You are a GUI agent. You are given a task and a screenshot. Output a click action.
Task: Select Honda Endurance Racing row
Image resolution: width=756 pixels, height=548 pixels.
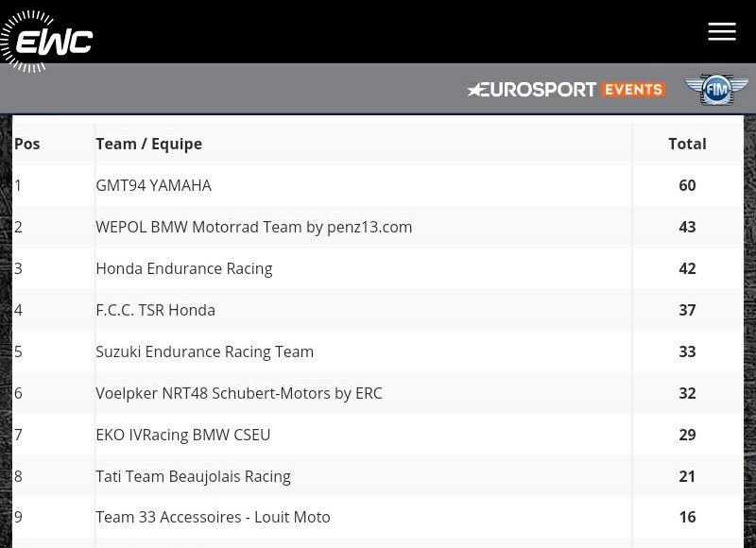pyautogui.click(x=183, y=269)
